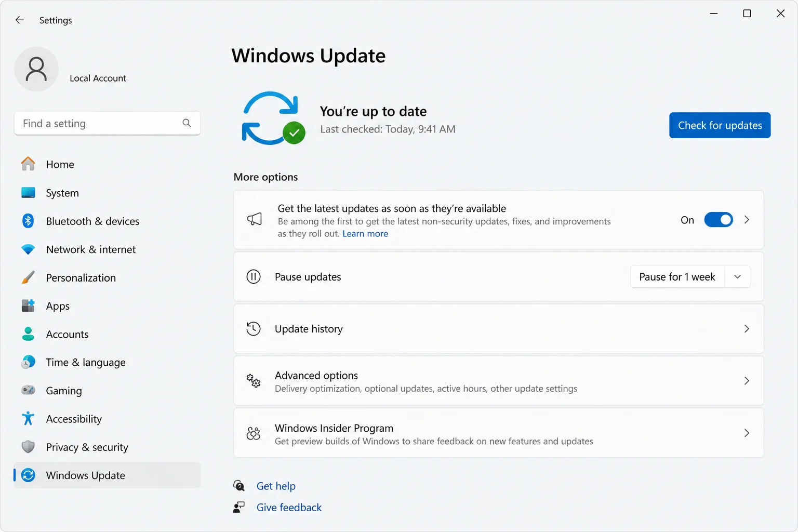Open Time & language settings
798x532 pixels.
click(107, 362)
